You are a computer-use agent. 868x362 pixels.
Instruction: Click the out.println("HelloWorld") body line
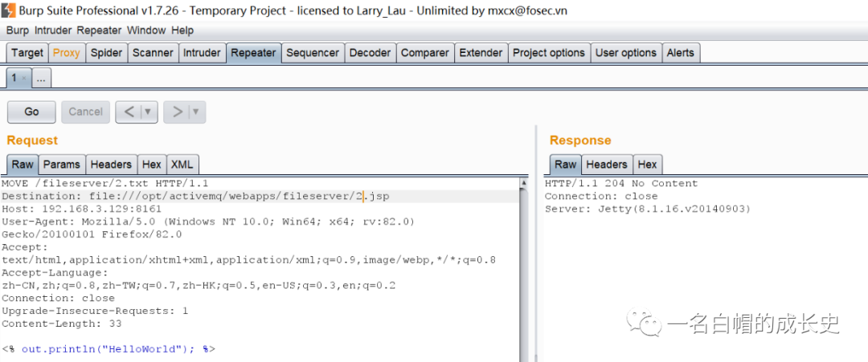(108, 348)
